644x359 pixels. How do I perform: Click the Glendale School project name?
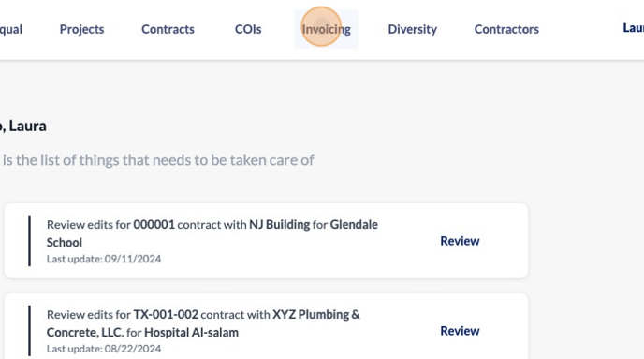[212, 233]
